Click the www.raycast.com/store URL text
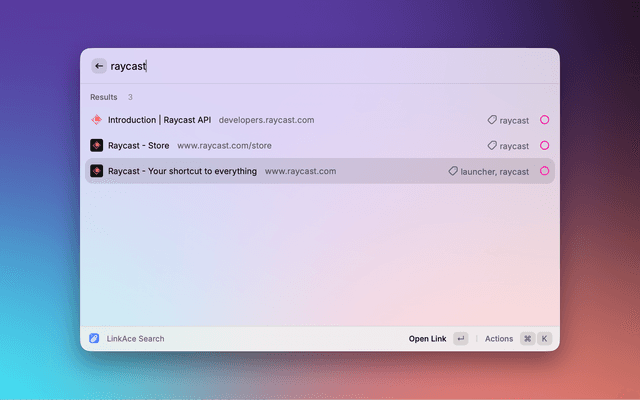The height and width of the screenshot is (400, 640). tap(224, 146)
